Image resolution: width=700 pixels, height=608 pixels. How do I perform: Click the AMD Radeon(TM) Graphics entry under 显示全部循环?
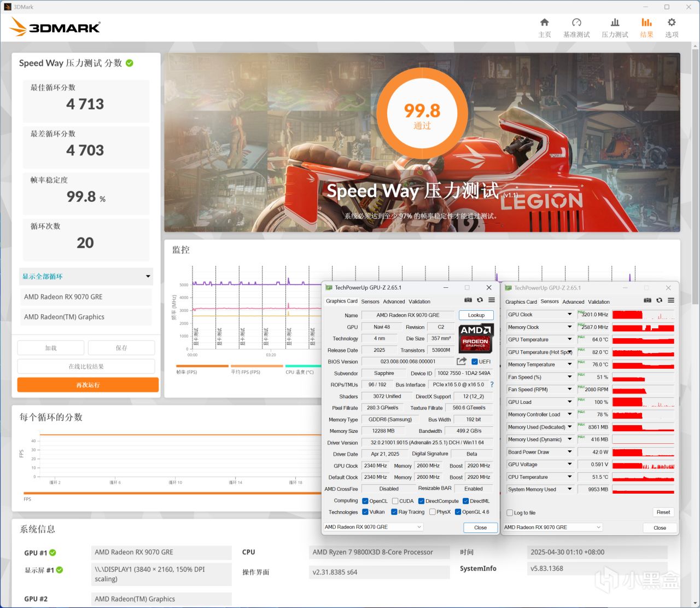click(x=86, y=317)
